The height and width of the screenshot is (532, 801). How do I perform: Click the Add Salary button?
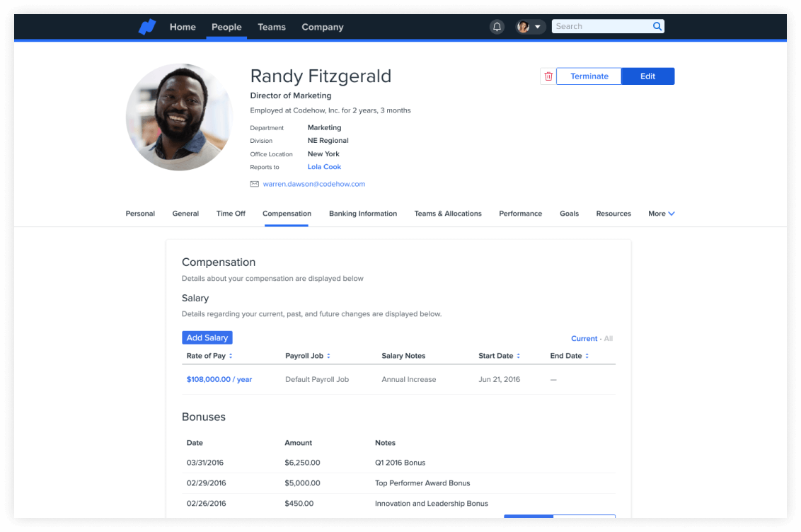[207, 338]
